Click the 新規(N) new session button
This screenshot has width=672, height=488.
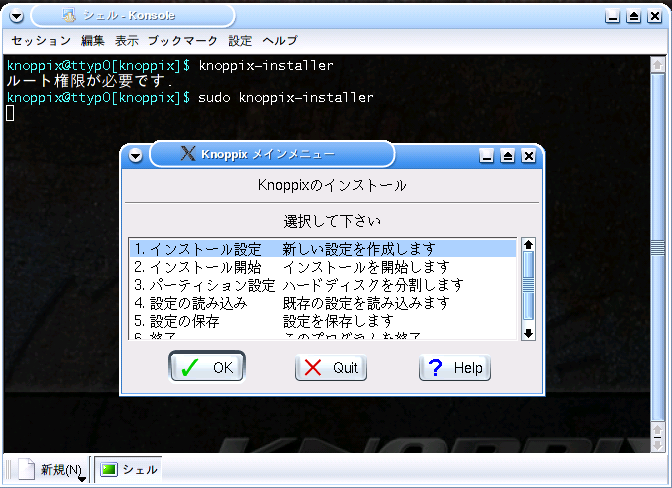52,470
